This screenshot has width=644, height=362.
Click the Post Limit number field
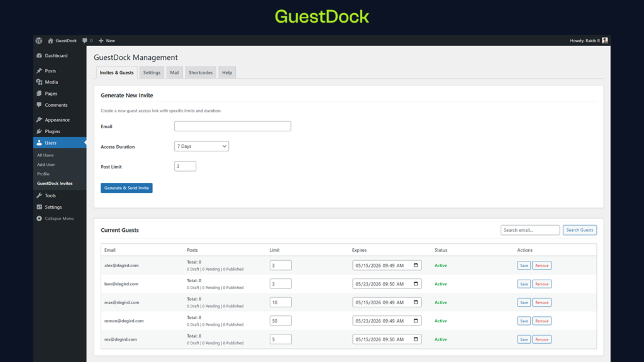pyautogui.click(x=185, y=166)
